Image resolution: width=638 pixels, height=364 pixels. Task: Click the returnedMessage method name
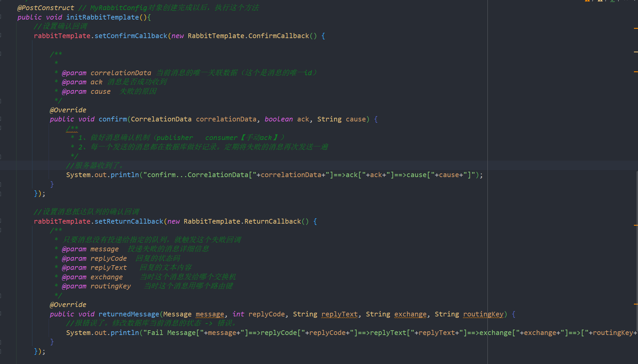point(129,314)
